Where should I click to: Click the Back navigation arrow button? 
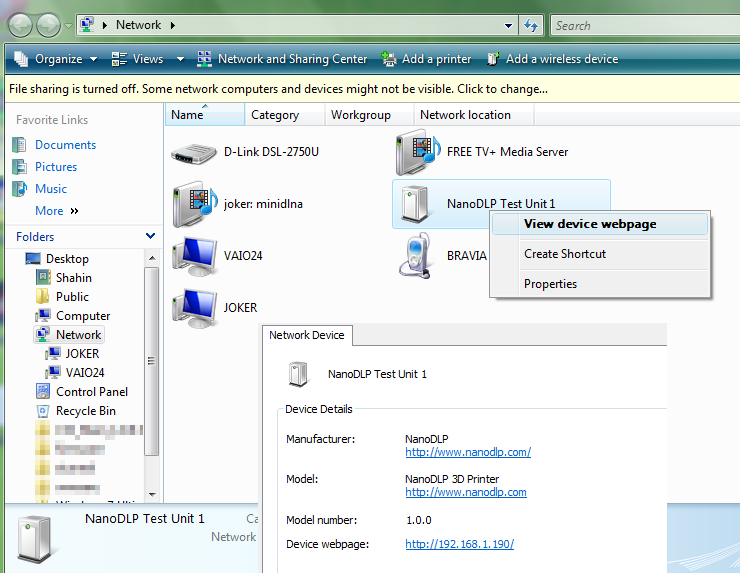20,25
